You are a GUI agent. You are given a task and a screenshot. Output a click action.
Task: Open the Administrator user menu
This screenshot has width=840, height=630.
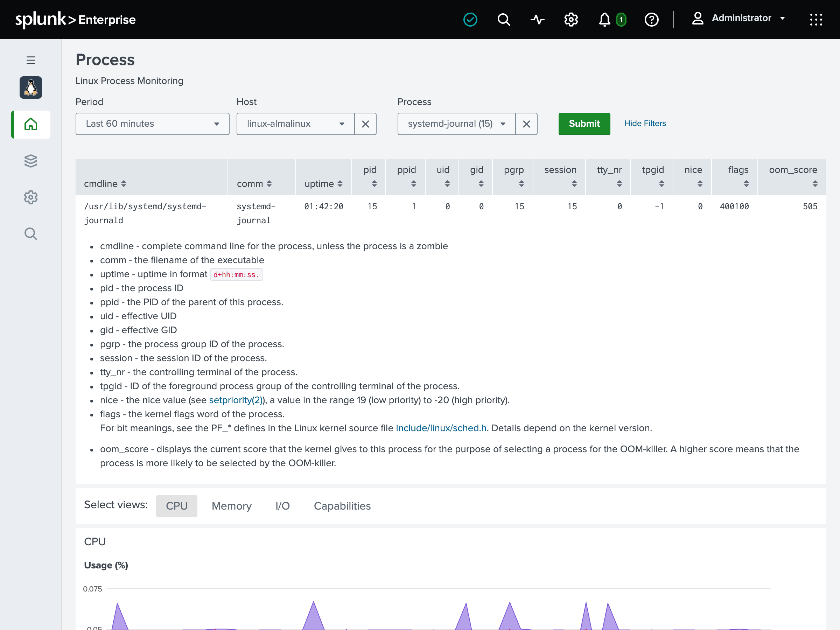(738, 18)
